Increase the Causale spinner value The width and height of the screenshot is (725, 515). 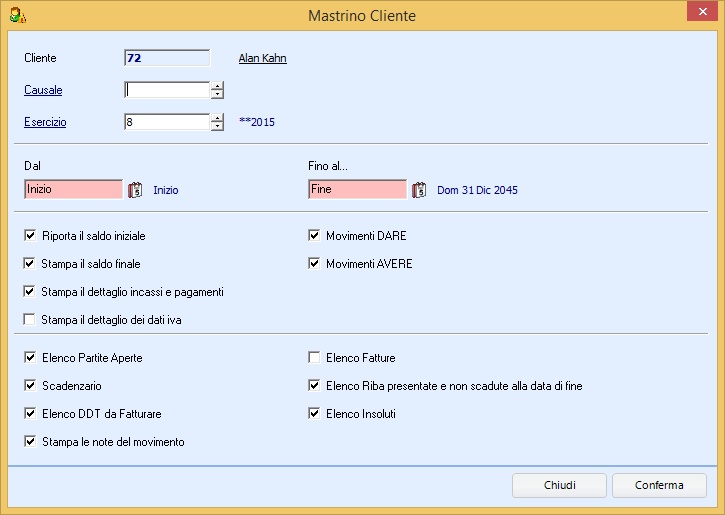(217, 86)
